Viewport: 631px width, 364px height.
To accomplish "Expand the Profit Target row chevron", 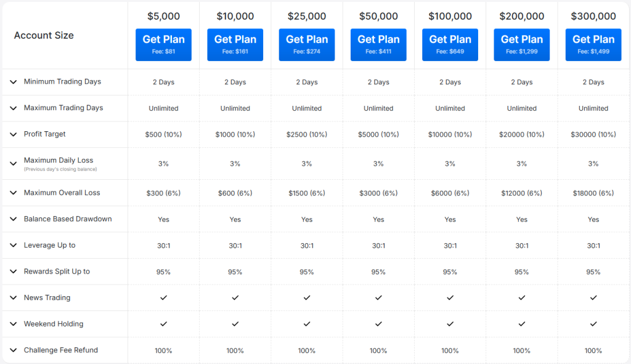I will tap(13, 134).
